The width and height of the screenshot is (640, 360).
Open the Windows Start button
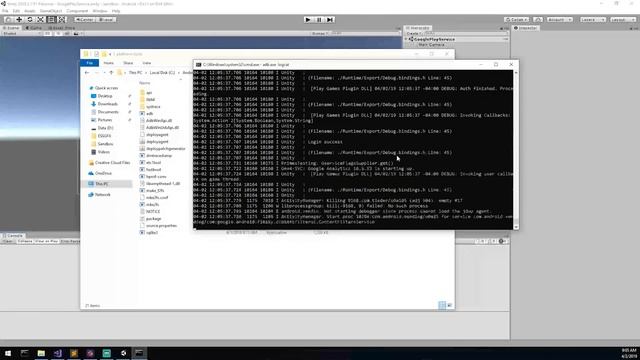[8, 353]
